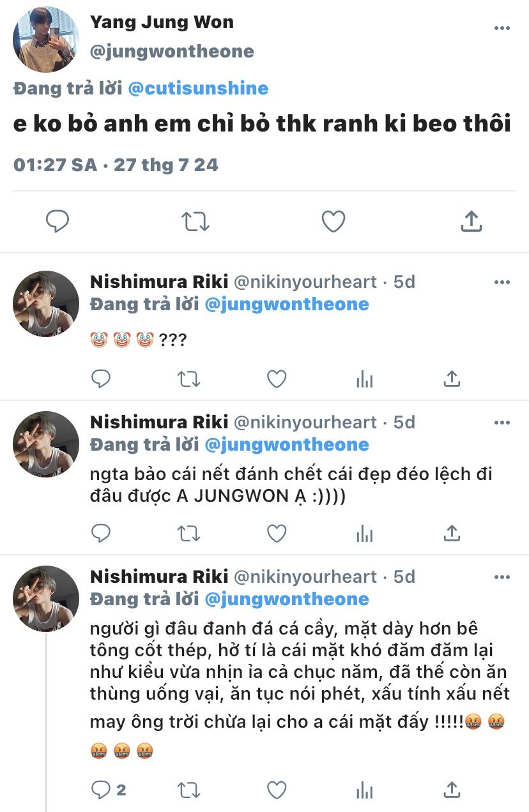Open more options on clown emoji reply
This screenshot has width=529, height=812.
coord(503,282)
